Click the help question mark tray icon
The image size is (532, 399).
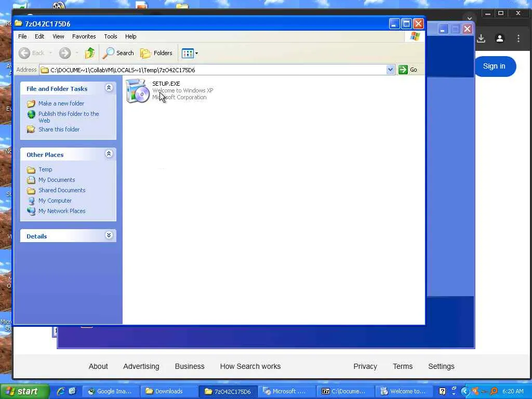click(x=442, y=392)
